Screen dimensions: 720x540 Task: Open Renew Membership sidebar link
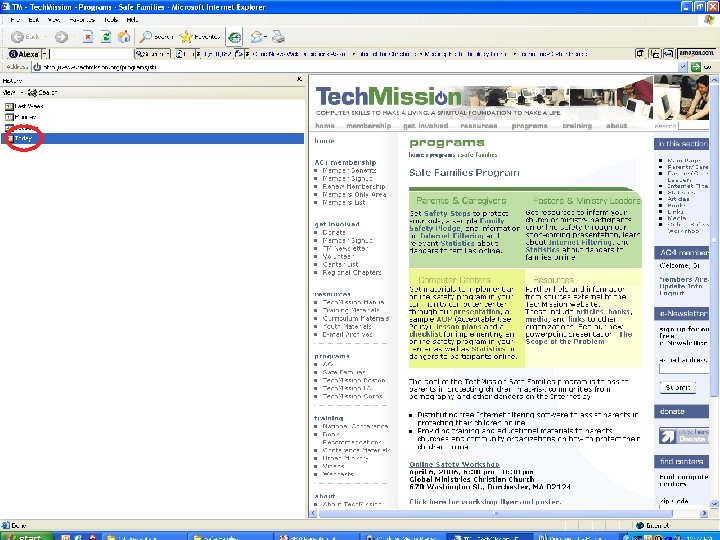coord(354,187)
